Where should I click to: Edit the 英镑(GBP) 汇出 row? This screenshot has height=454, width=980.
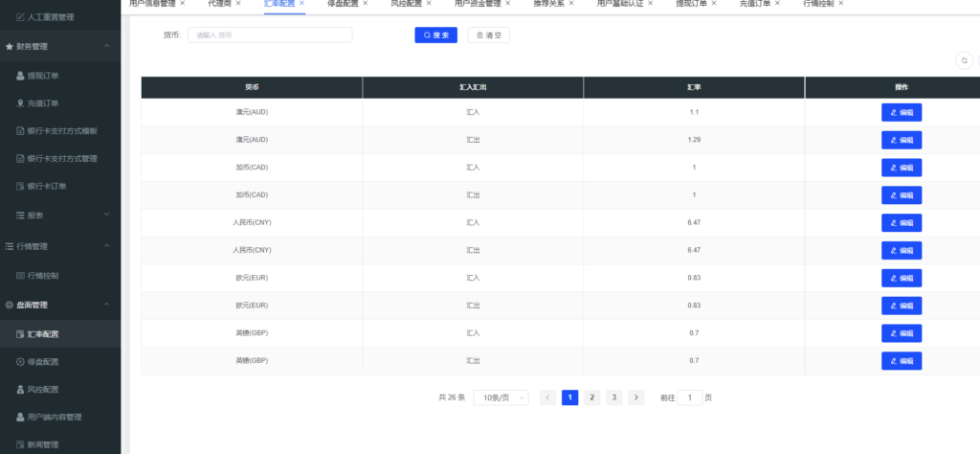coord(902,361)
